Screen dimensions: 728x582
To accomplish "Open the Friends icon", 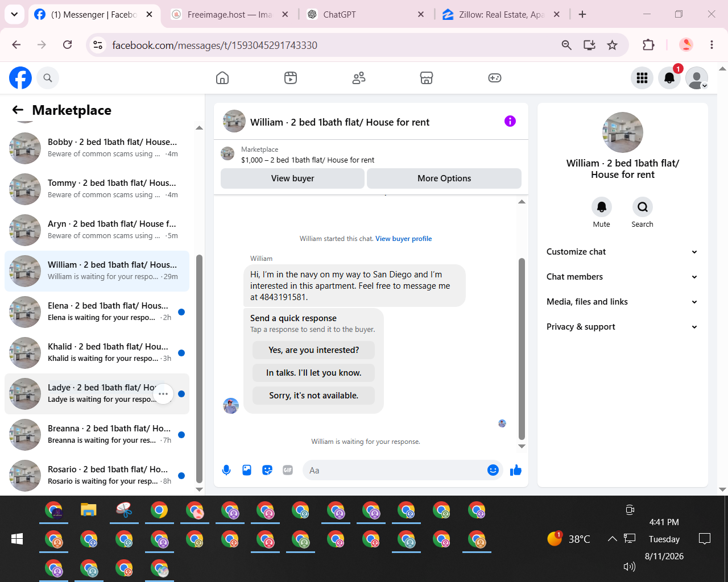I will (359, 78).
